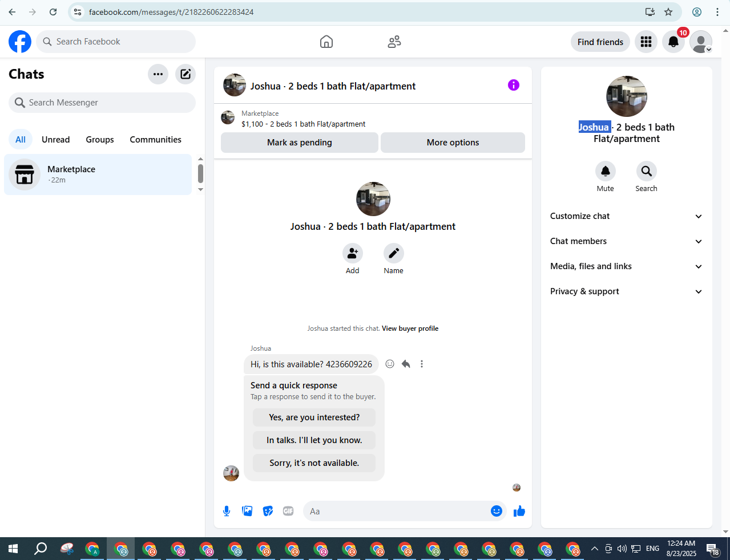Start a new message with compose icon
The height and width of the screenshot is (560, 730).
pos(185,74)
